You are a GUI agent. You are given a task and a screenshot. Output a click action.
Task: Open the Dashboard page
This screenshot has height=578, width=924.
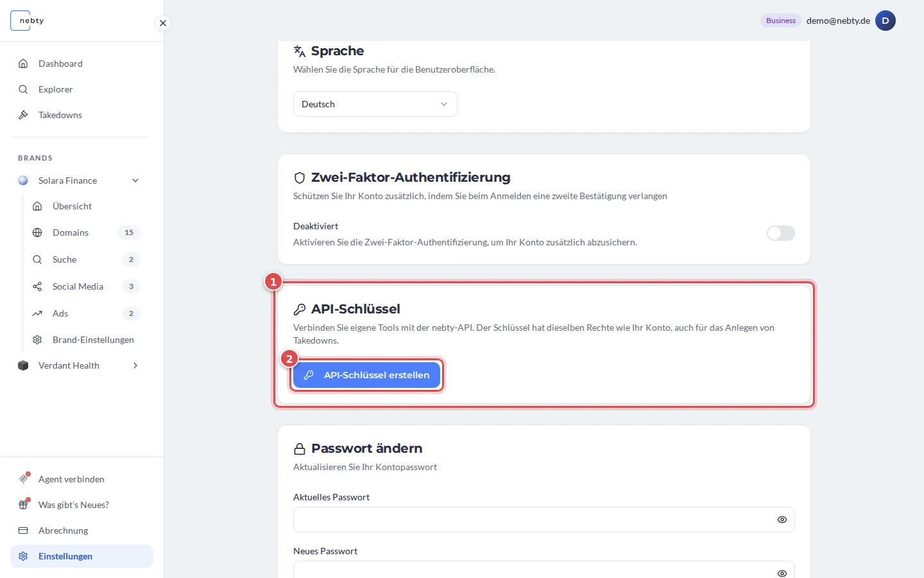pyautogui.click(x=60, y=64)
